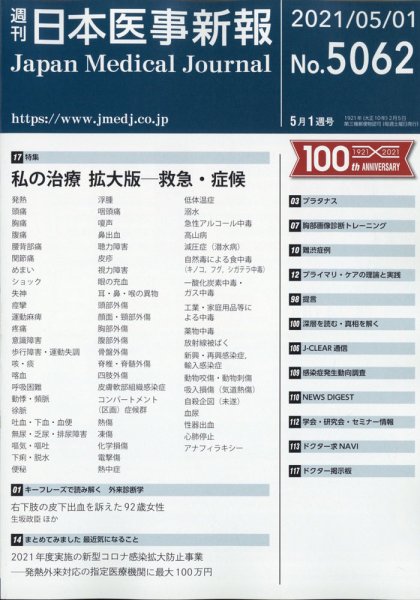Click the topic "急性アルコール中毒"

pos(218,223)
